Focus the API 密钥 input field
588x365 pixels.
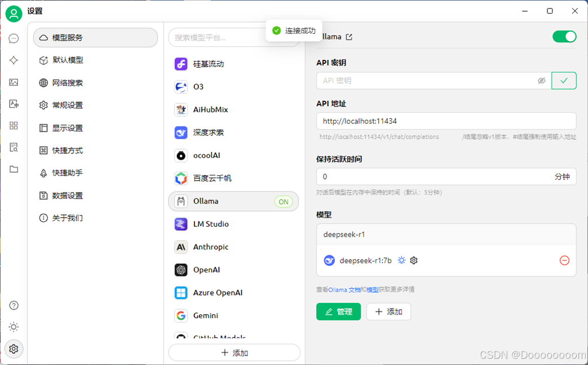(x=434, y=81)
